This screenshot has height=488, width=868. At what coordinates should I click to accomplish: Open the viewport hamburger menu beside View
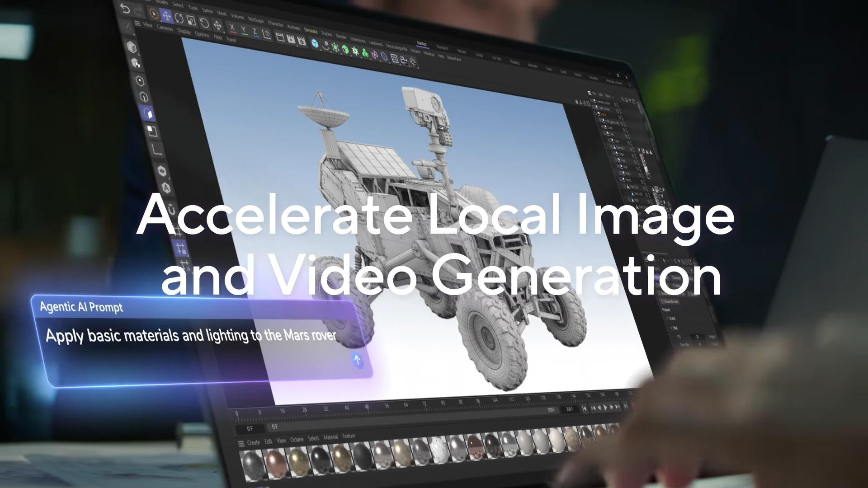[137, 23]
